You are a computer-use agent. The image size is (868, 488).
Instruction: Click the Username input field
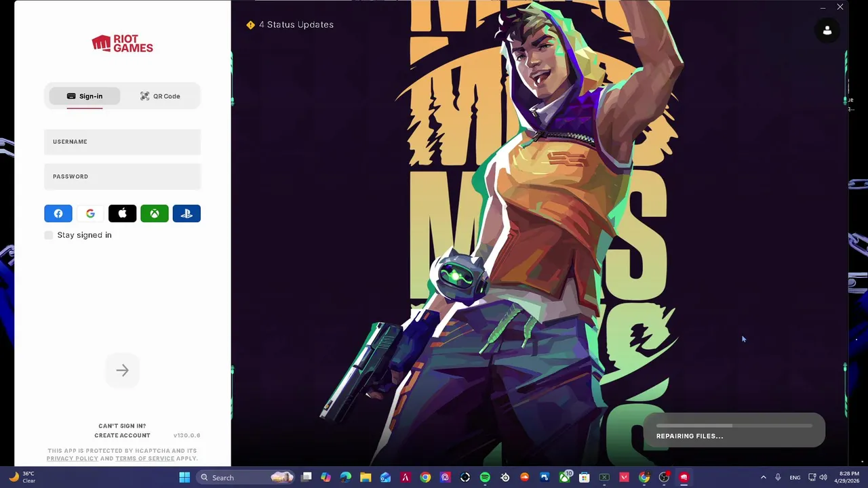click(x=123, y=142)
